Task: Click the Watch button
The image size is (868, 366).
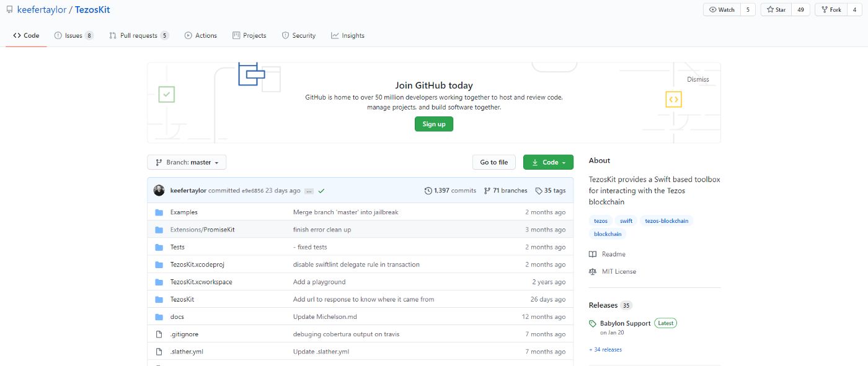Action: pos(722,10)
